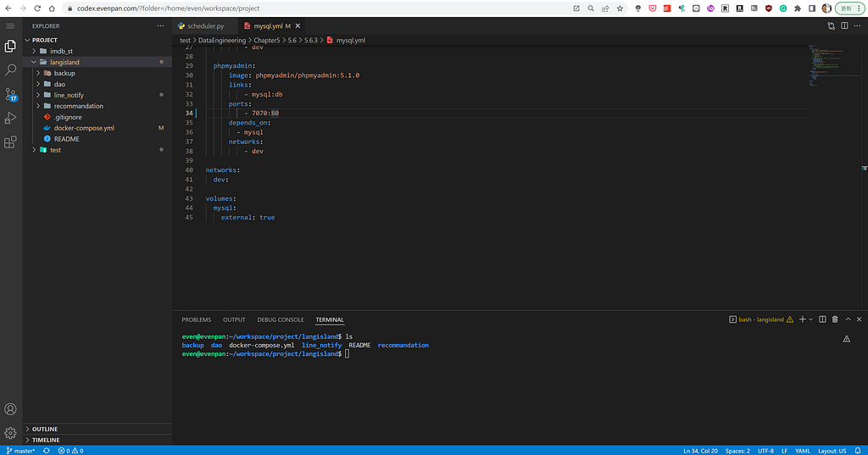Switch to the OUTPUT panel tab

[x=234, y=320]
